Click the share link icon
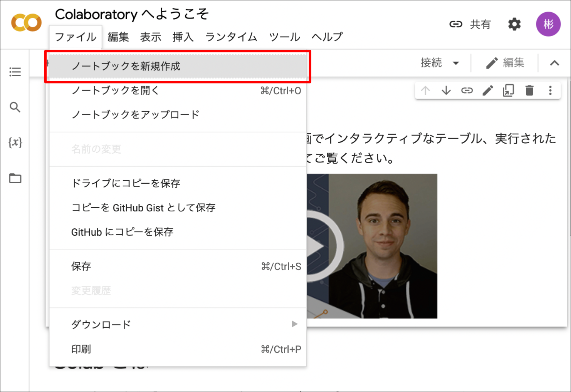The image size is (571, 392). pos(456,24)
